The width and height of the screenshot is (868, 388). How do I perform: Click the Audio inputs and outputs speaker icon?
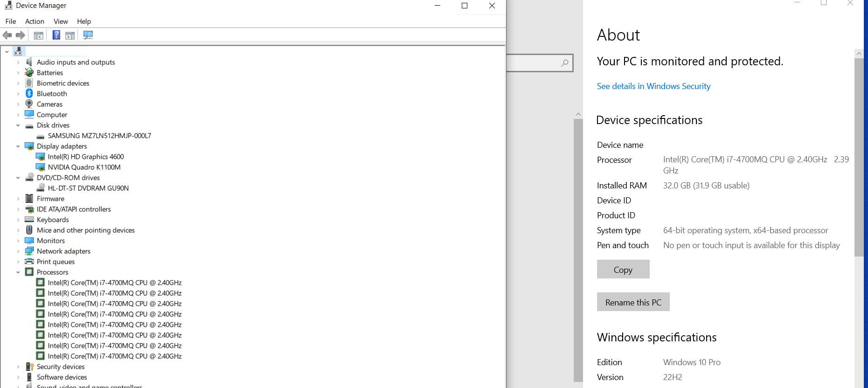(29, 62)
